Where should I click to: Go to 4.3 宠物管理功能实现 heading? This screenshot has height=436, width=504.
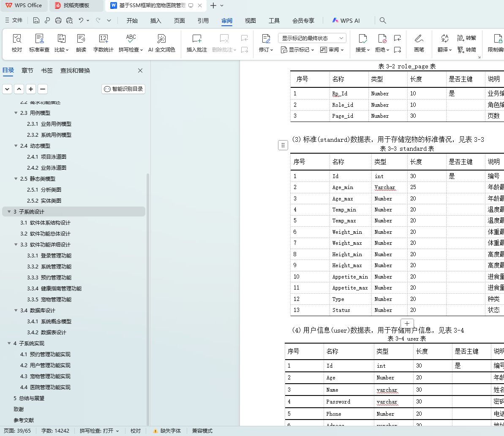(45, 376)
